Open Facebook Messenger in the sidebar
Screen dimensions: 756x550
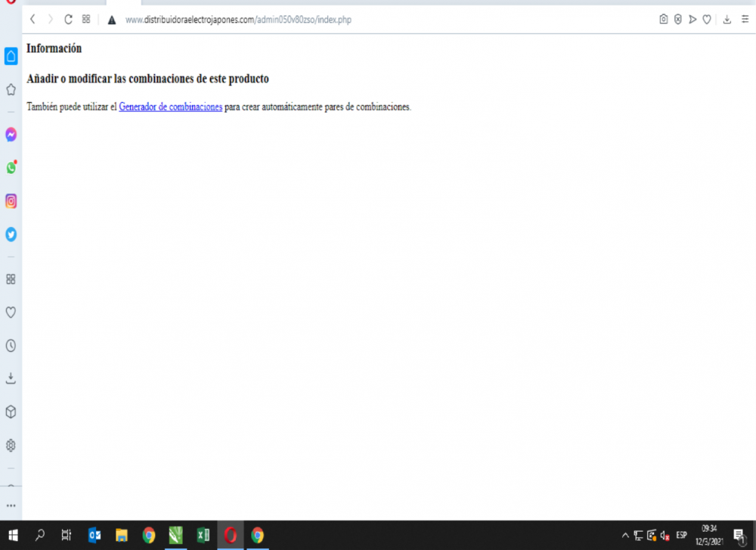pyautogui.click(x=11, y=134)
